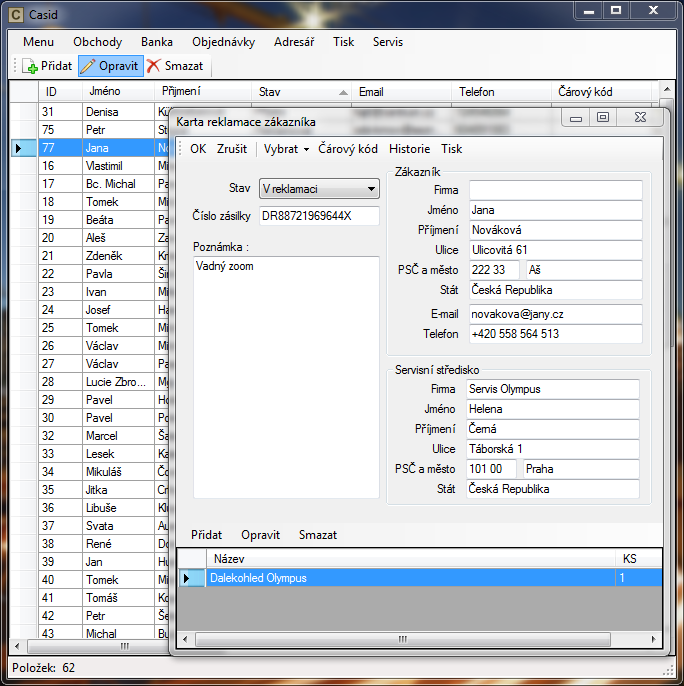Click the ID column header
This screenshot has width=684, height=686.
(60, 92)
